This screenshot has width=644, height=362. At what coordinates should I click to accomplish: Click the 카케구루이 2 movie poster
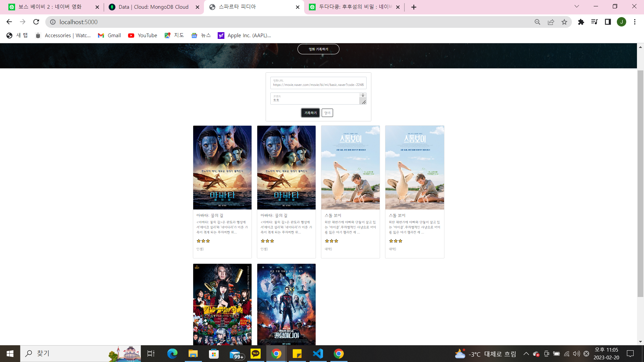pos(222,304)
